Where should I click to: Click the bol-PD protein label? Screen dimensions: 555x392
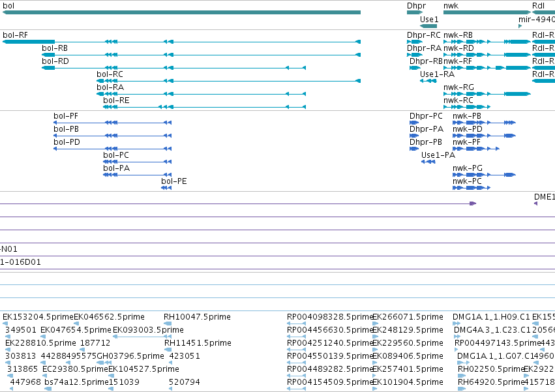pos(67,142)
